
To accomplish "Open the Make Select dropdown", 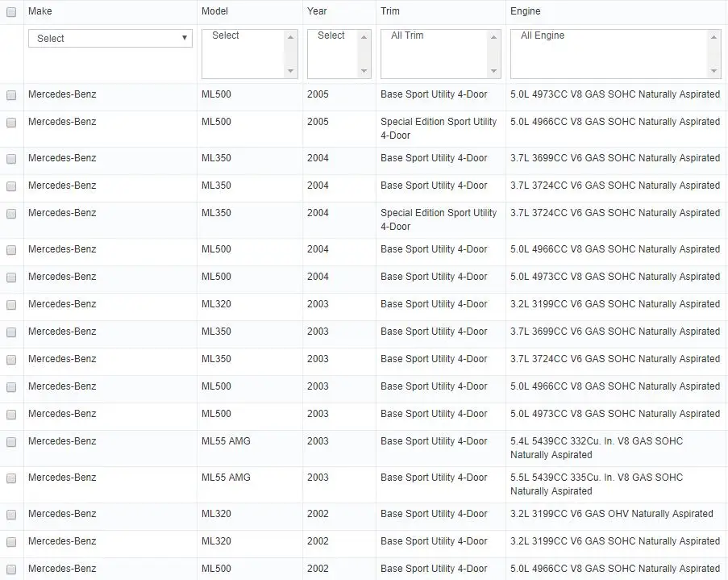I will click(x=110, y=39).
